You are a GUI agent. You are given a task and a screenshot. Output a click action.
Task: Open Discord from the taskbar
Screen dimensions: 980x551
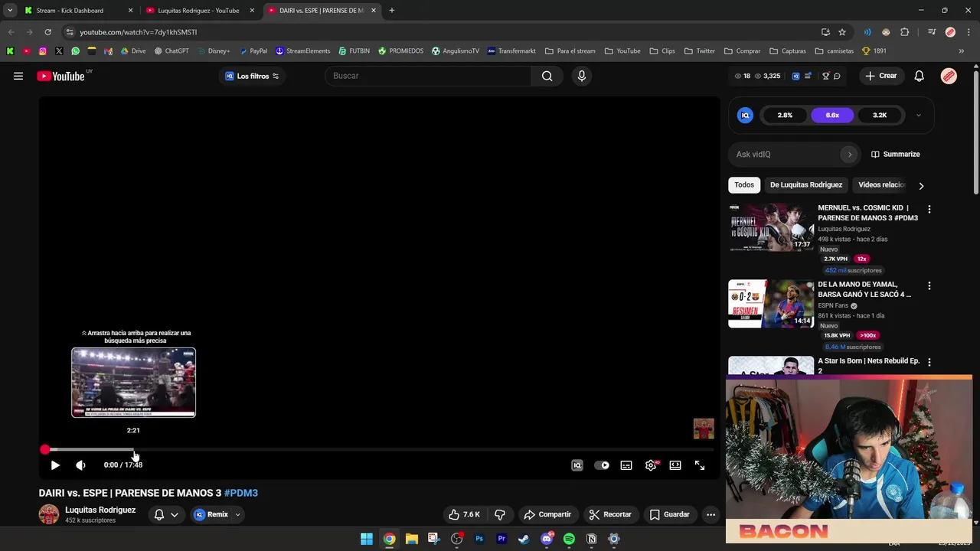tap(547, 539)
